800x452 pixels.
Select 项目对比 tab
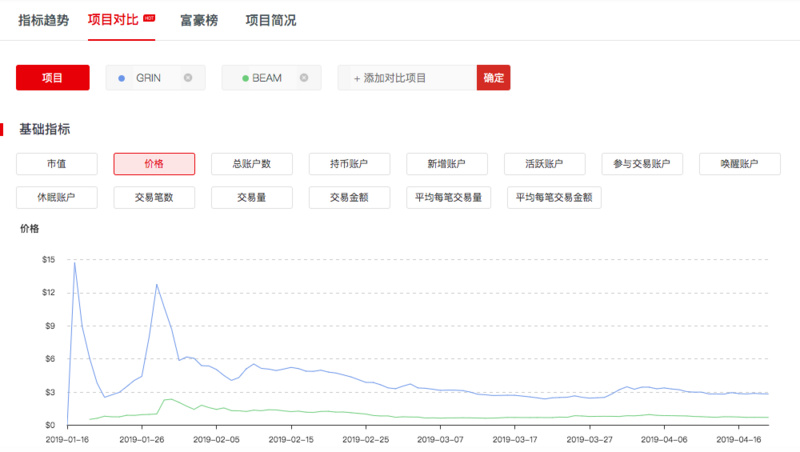(113, 20)
